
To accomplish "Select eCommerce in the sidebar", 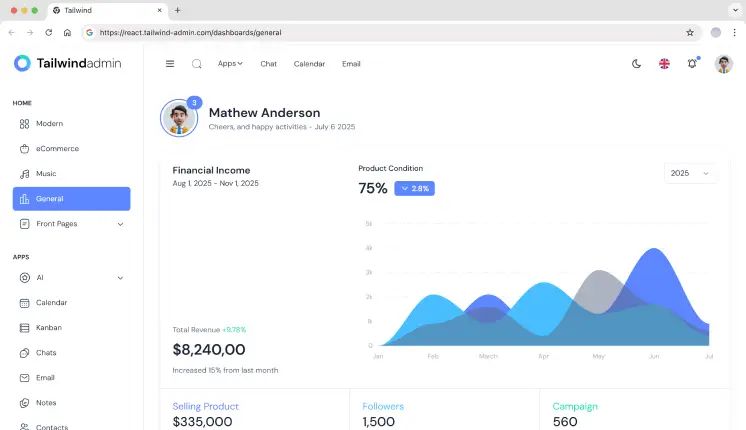I will pyautogui.click(x=58, y=149).
